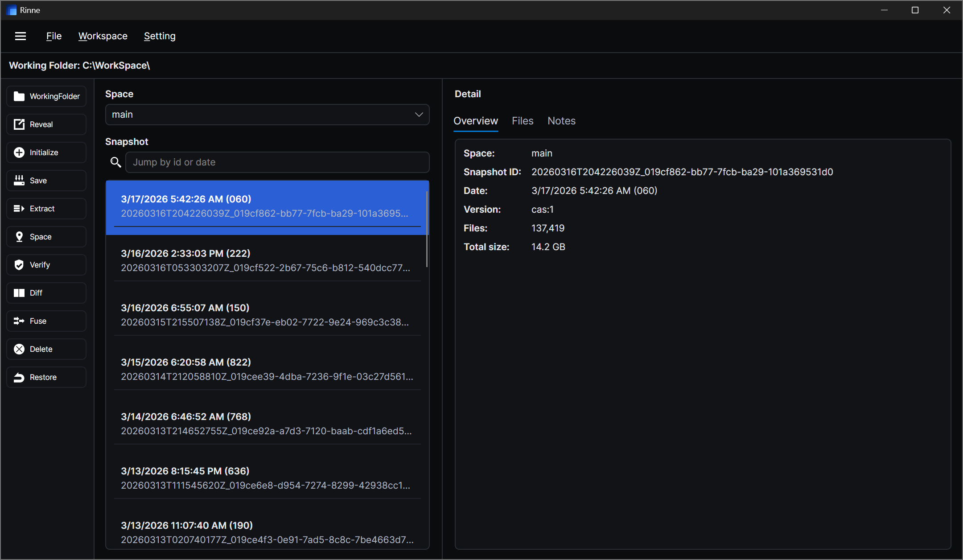This screenshot has width=963, height=560.
Task: Click the Initialize icon in sidebar
Action: [x=19, y=152]
